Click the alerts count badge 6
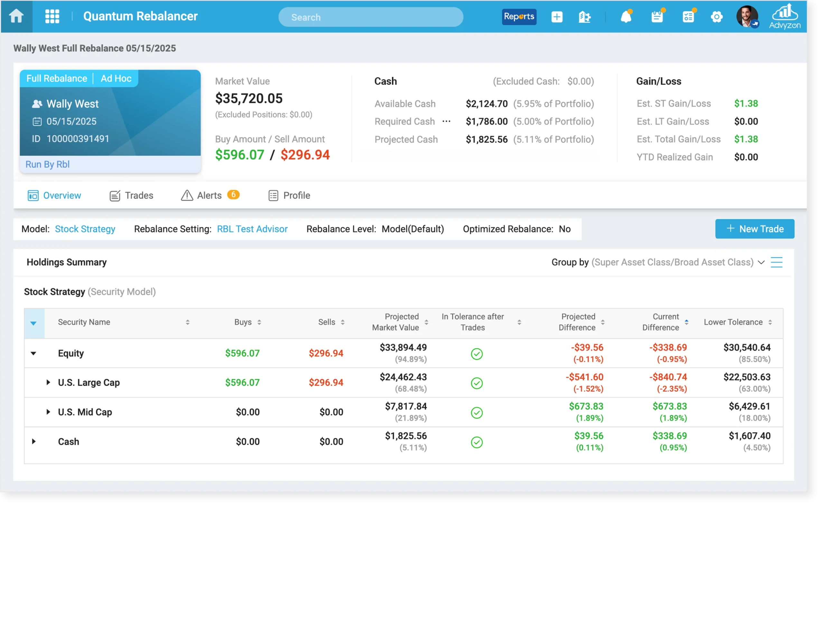 (x=233, y=194)
